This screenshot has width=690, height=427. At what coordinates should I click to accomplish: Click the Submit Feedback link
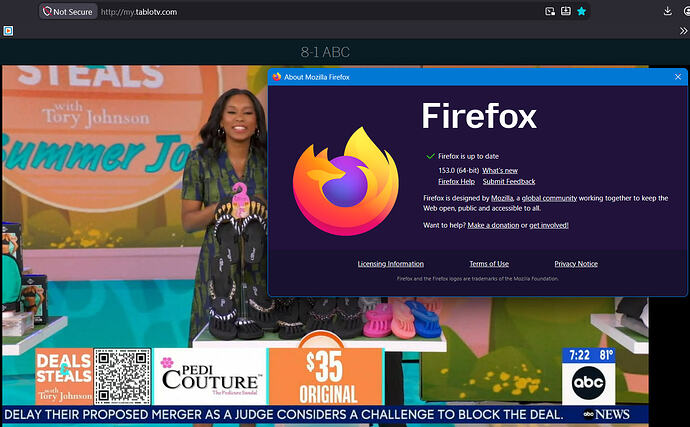(x=509, y=181)
